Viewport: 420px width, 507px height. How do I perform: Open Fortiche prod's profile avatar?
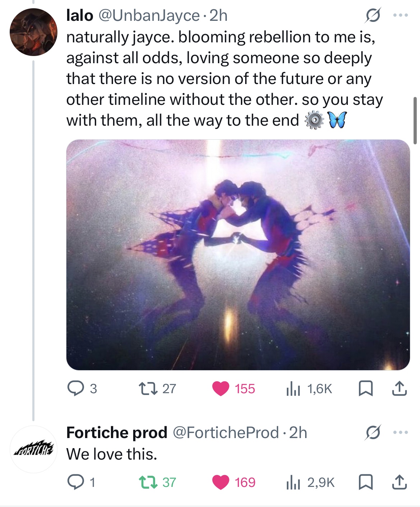33,449
